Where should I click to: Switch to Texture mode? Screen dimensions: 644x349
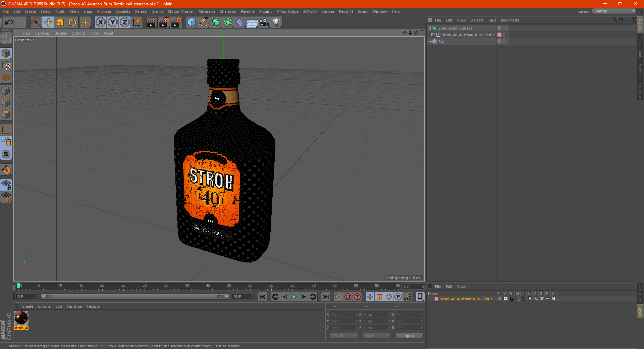tap(6, 66)
